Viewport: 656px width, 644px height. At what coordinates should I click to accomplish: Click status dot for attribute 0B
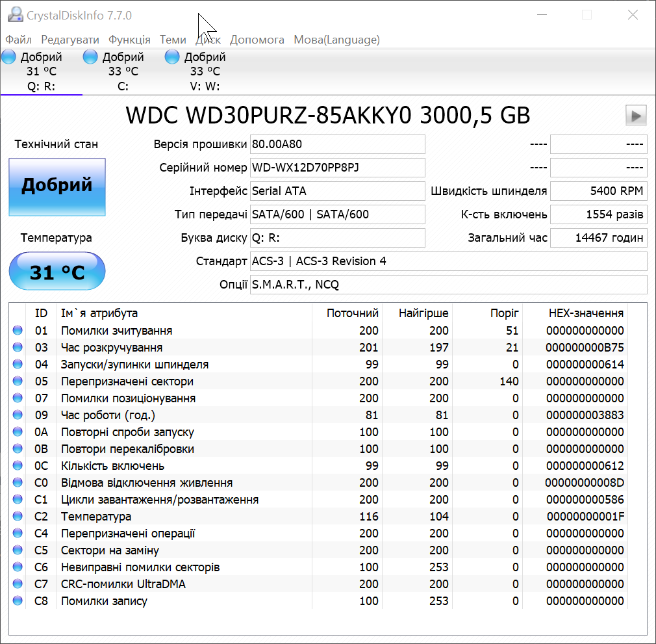pos(18,448)
